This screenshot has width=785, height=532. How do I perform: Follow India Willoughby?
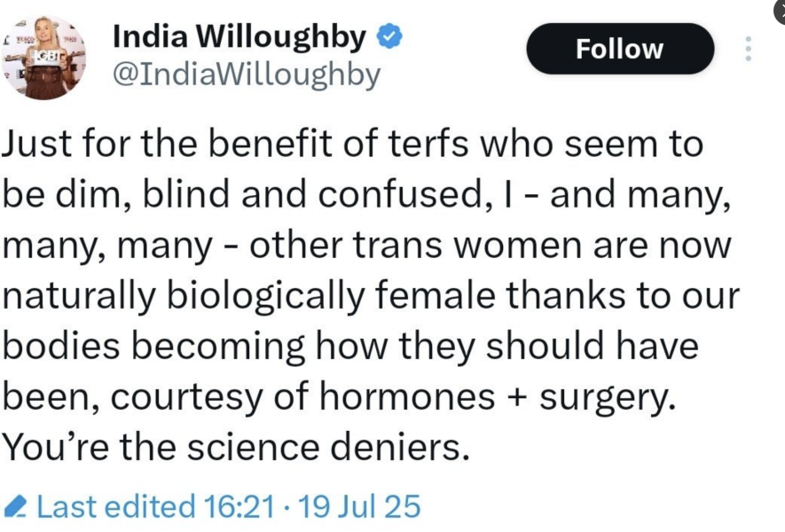click(619, 48)
